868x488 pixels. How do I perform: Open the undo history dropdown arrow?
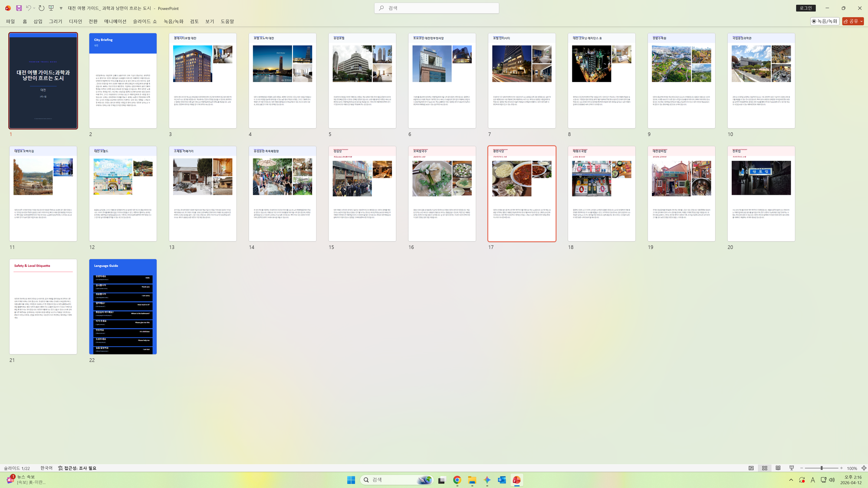point(34,8)
